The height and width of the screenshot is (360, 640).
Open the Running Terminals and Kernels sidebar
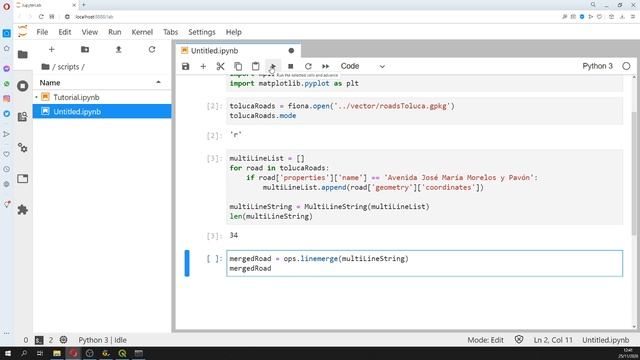tap(23, 86)
